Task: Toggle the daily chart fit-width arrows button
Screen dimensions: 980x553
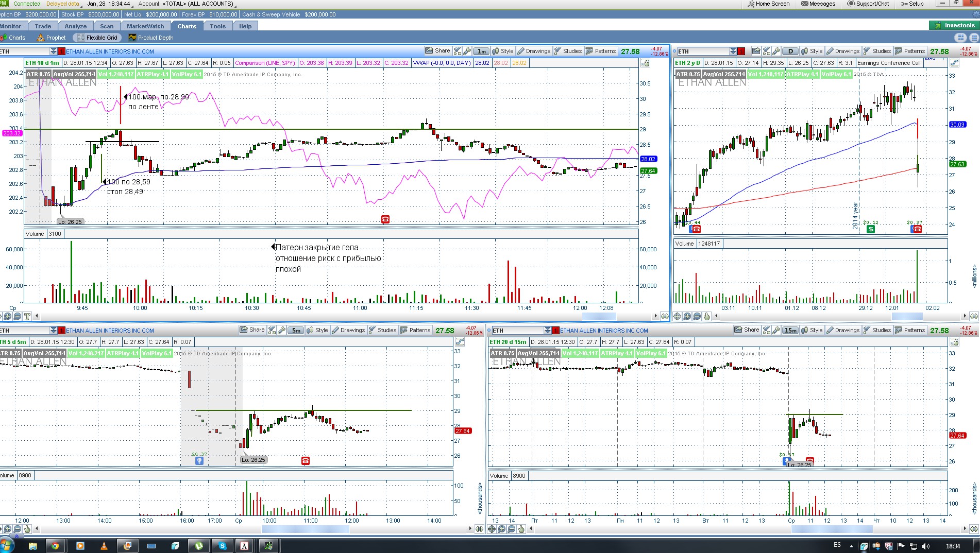Action: tap(974, 316)
